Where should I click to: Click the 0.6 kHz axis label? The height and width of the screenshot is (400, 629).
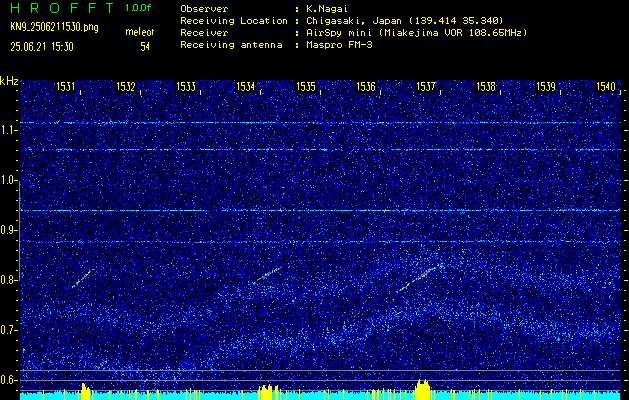click(x=7, y=380)
